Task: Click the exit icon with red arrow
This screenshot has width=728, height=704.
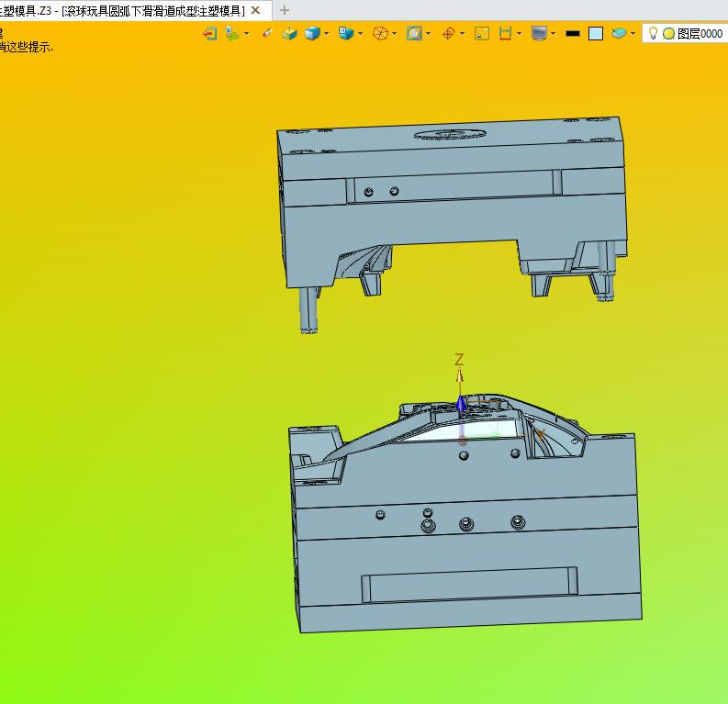Action: [210, 33]
